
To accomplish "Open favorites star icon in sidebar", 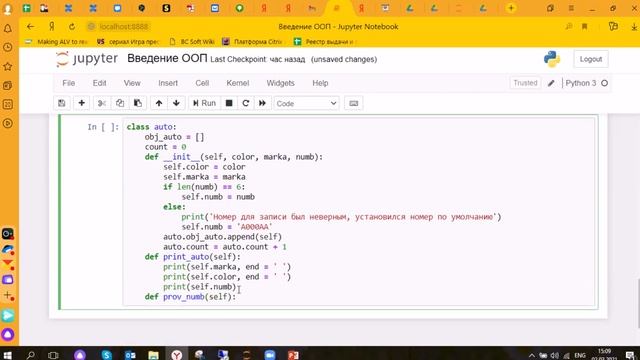I will [8, 67].
